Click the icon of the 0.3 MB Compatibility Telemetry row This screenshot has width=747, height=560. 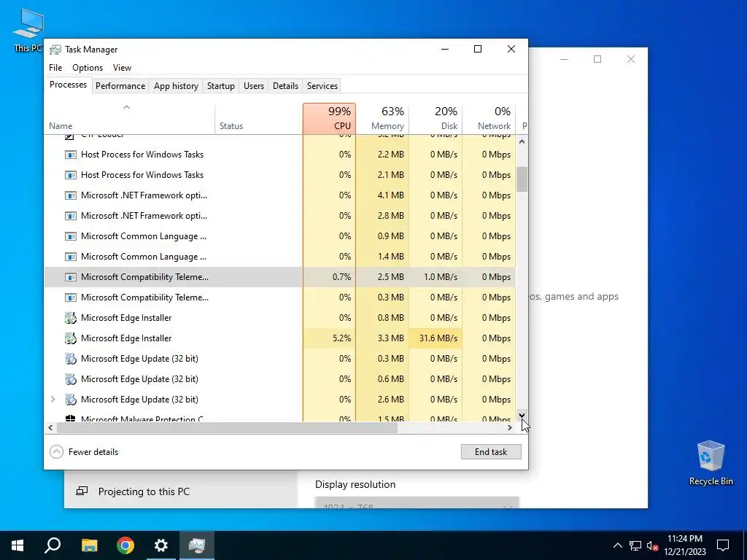71,297
